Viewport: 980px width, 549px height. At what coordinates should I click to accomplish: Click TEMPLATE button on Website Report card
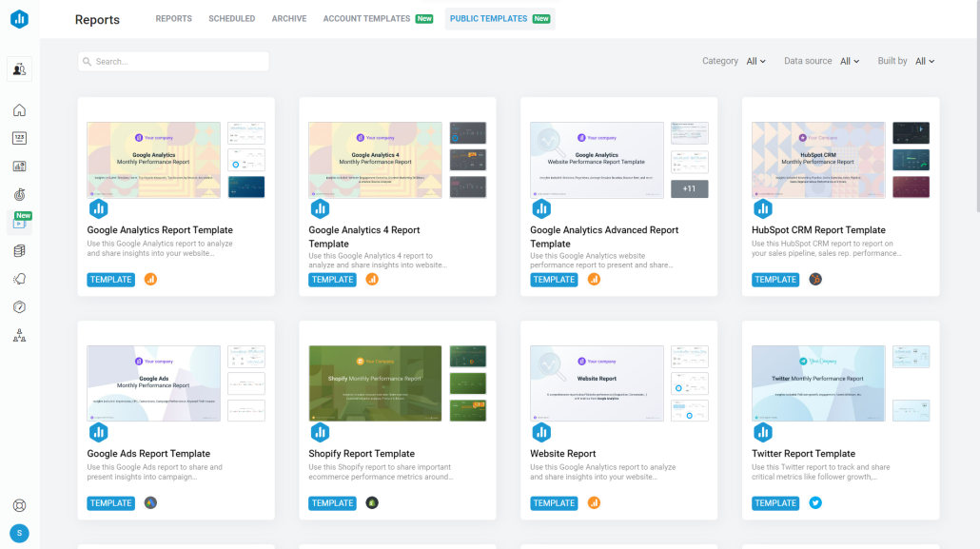tap(554, 502)
